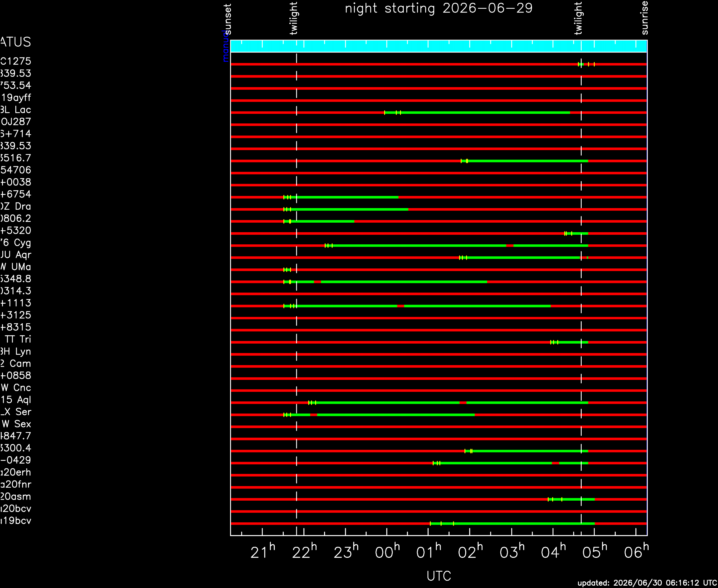Click the blue 'manual' status text
The width and height of the screenshot is (718, 588).
click(x=225, y=46)
